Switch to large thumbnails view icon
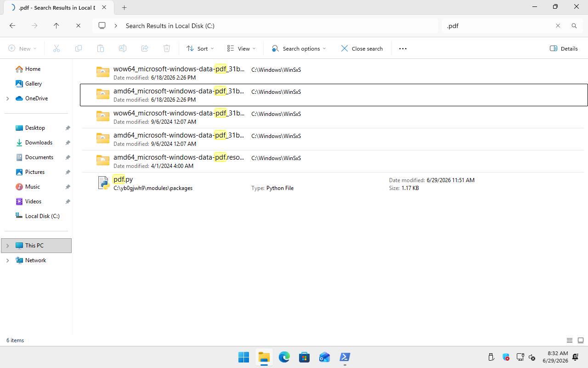588x368 pixels. [581, 340]
